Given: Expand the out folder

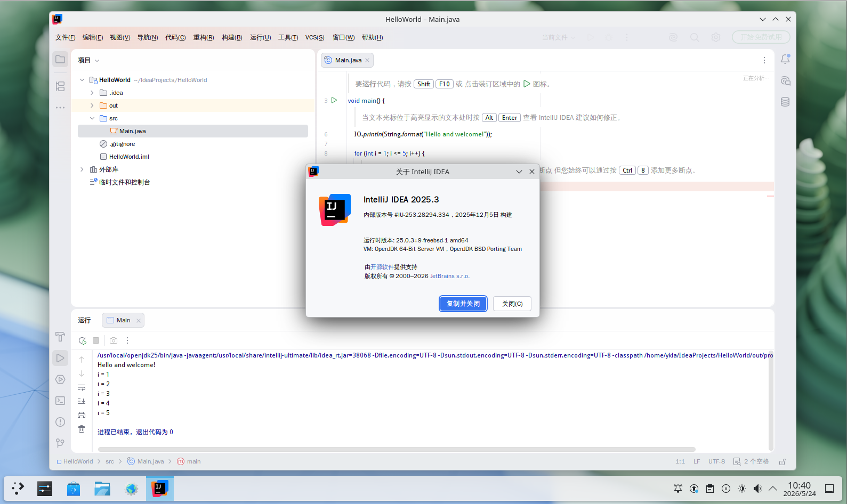Looking at the screenshot, I should [x=92, y=105].
